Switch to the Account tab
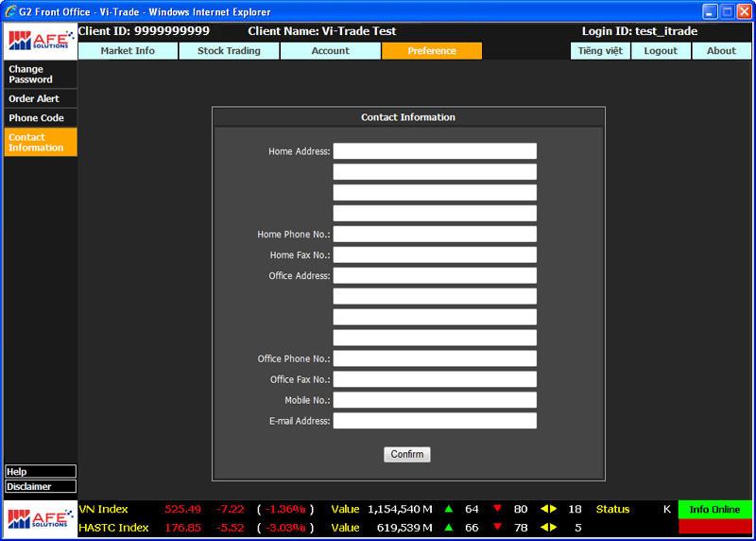 [330, 51]
